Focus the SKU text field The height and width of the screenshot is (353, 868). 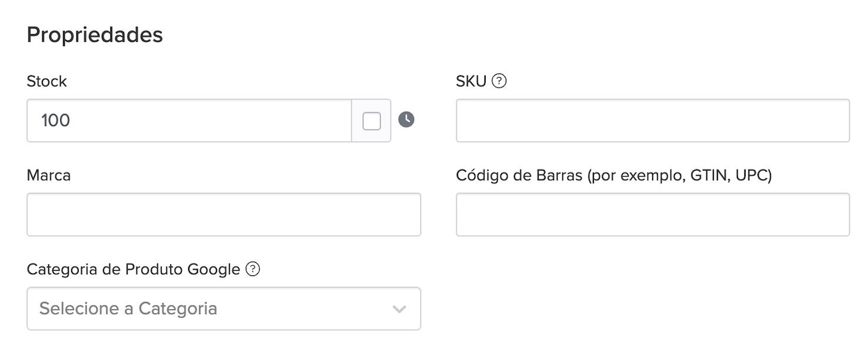653,121
